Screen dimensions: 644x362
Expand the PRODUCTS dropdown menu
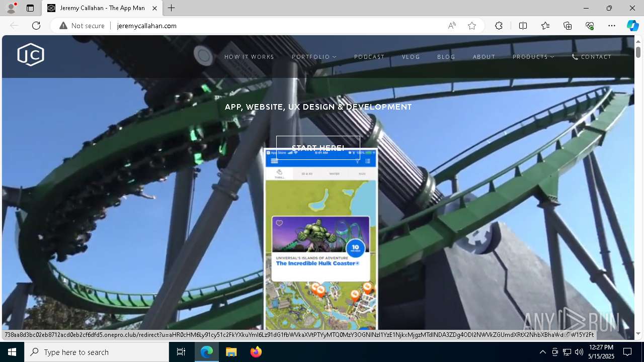tap(533, 57)
